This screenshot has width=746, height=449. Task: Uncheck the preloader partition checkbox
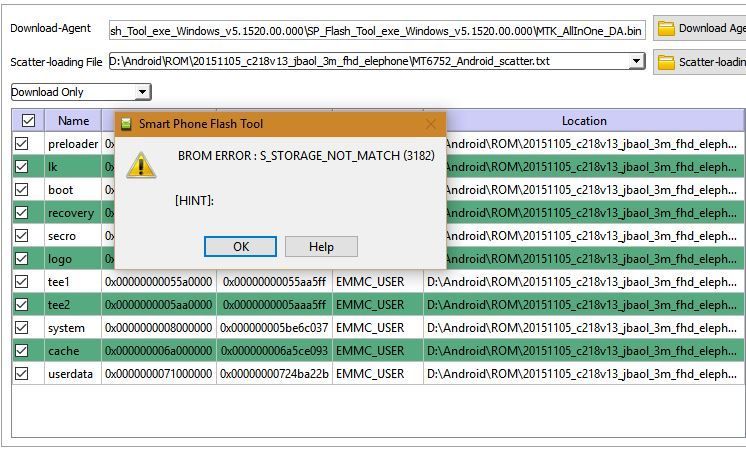[x=21, y=143]
